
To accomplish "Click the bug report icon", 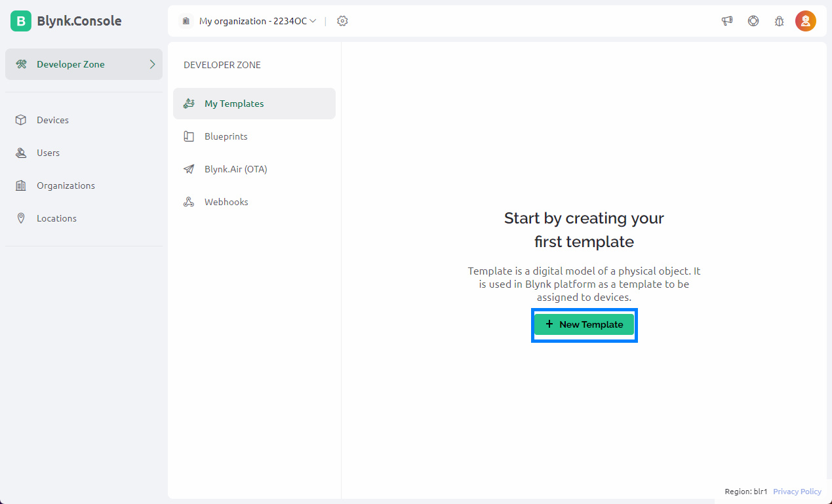I will tap(780, 21).
